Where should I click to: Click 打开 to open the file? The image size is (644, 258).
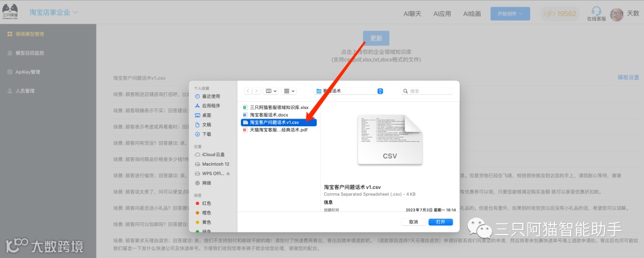(441, 222)
